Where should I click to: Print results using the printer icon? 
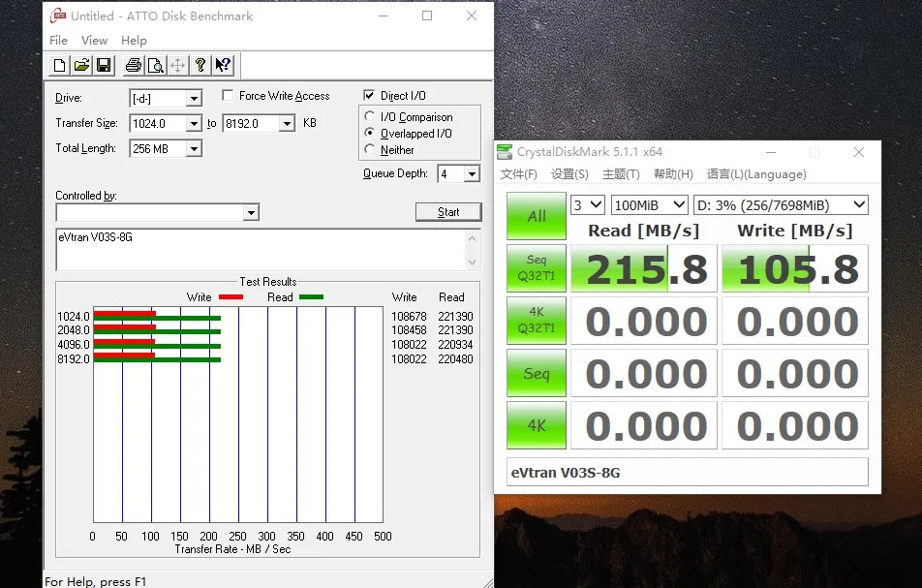[134, 65]
